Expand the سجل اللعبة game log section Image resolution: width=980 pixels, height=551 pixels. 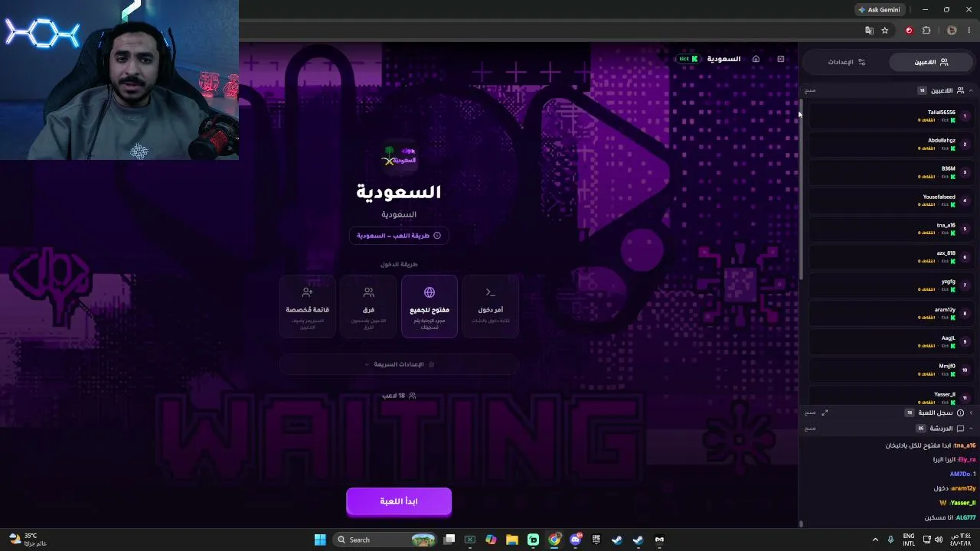[x=971, y=412]
